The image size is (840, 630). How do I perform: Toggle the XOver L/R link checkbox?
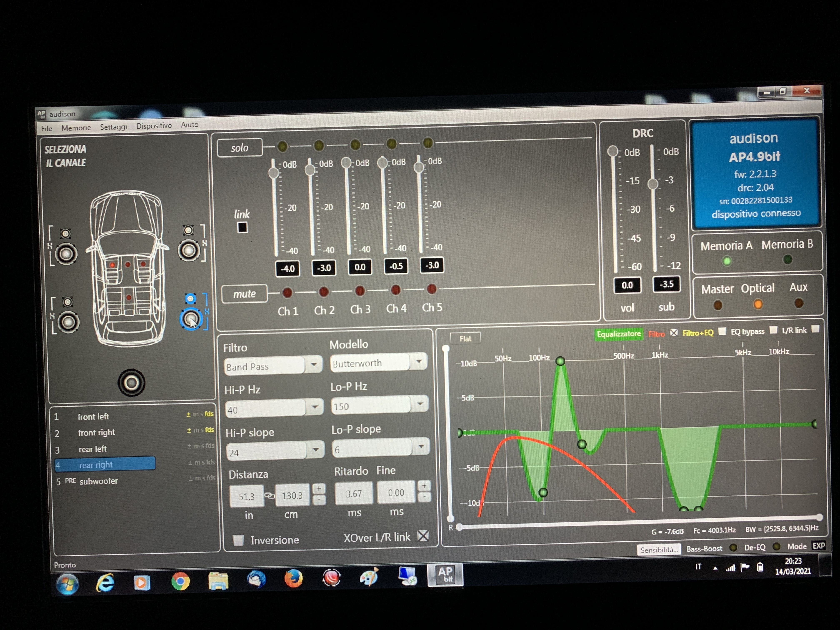click(x=423, y=536)
